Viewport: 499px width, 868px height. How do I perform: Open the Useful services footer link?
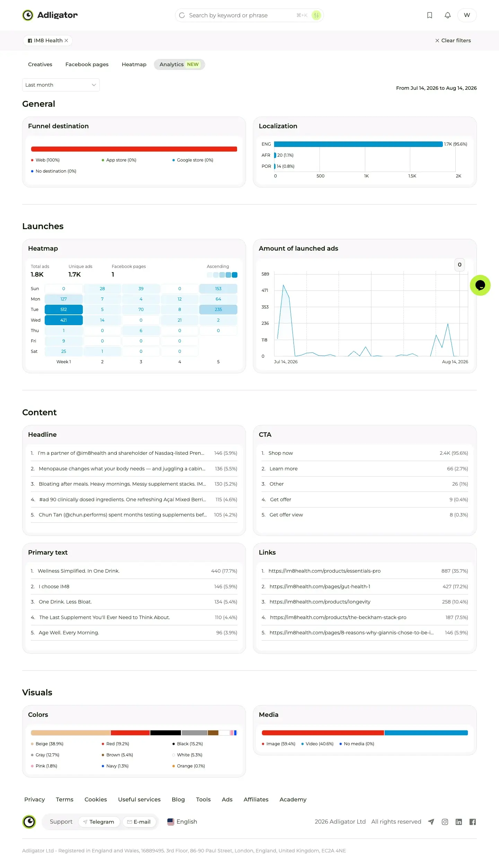tap(139, 799)
